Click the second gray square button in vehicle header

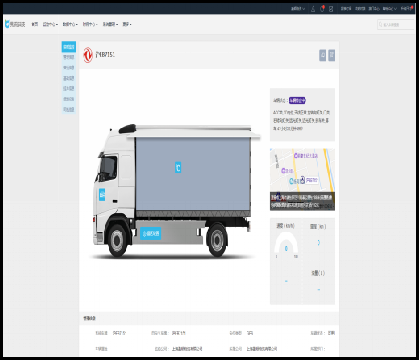[331, 55]
